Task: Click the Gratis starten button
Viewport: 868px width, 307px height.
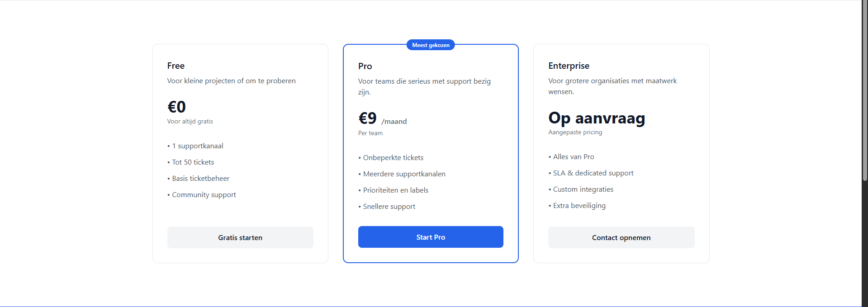Action: pos(240,237)
